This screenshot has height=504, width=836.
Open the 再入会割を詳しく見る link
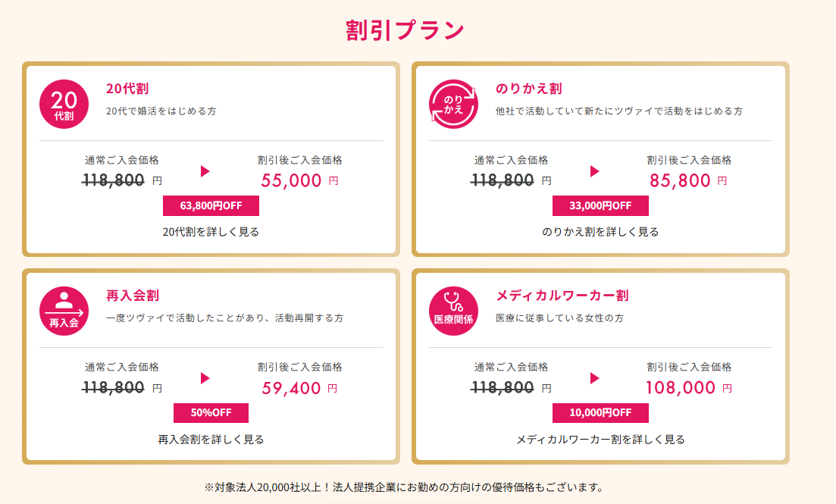coord(211,439)
